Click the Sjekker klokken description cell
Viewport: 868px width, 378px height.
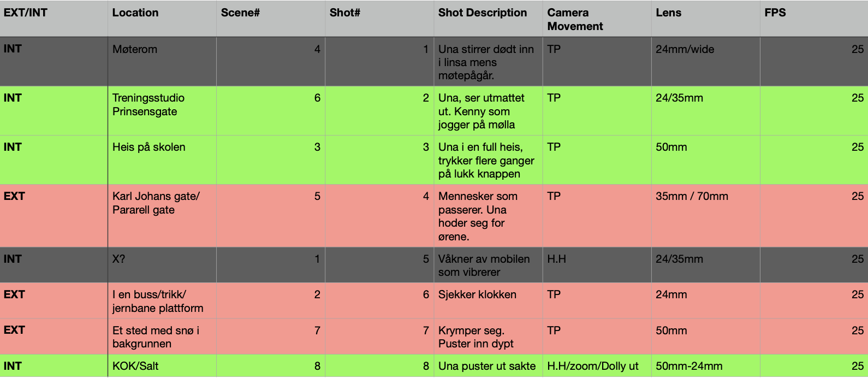pyautogui.click(x=488, y=300)
